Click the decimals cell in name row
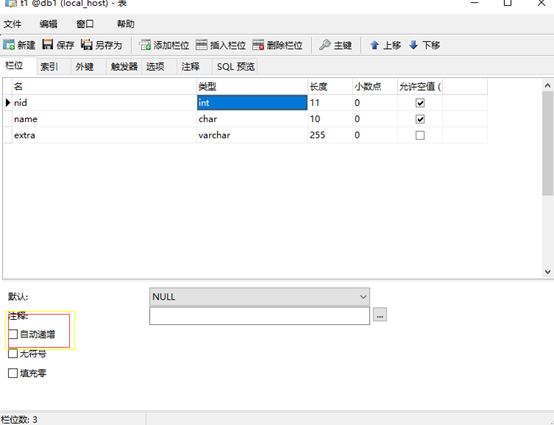Screen dimensions: 554x425 375,119
